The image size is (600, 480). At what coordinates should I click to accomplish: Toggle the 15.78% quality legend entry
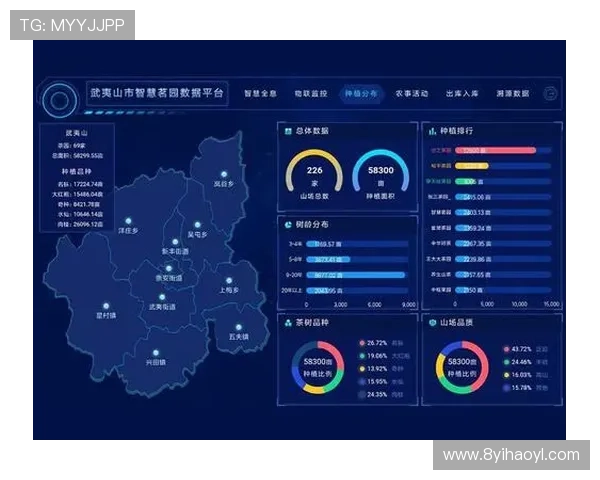(x=526, y=388)
